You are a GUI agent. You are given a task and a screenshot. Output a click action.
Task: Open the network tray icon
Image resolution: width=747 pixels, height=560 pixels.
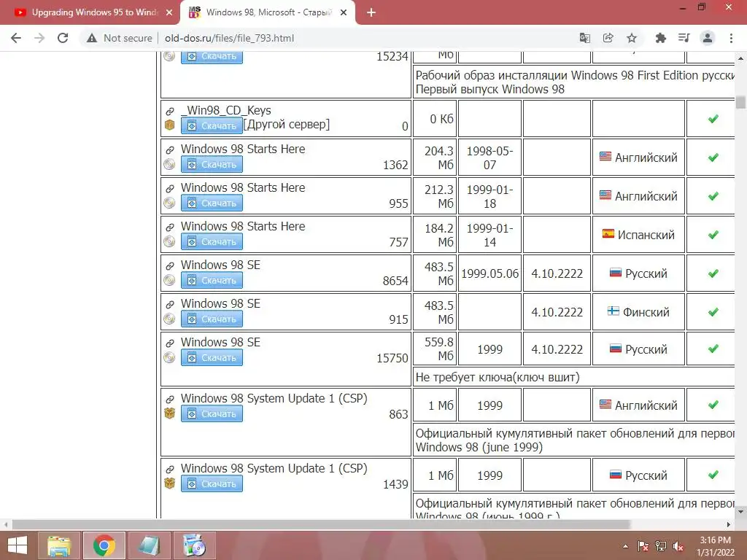pyautogui.click(x=661, y=546)
